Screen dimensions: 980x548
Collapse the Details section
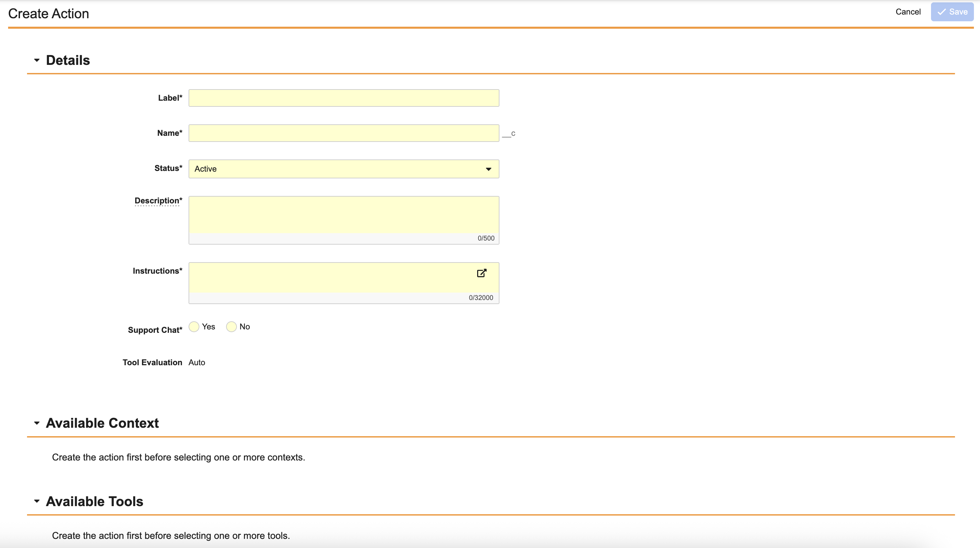click(x=37, y=60)
